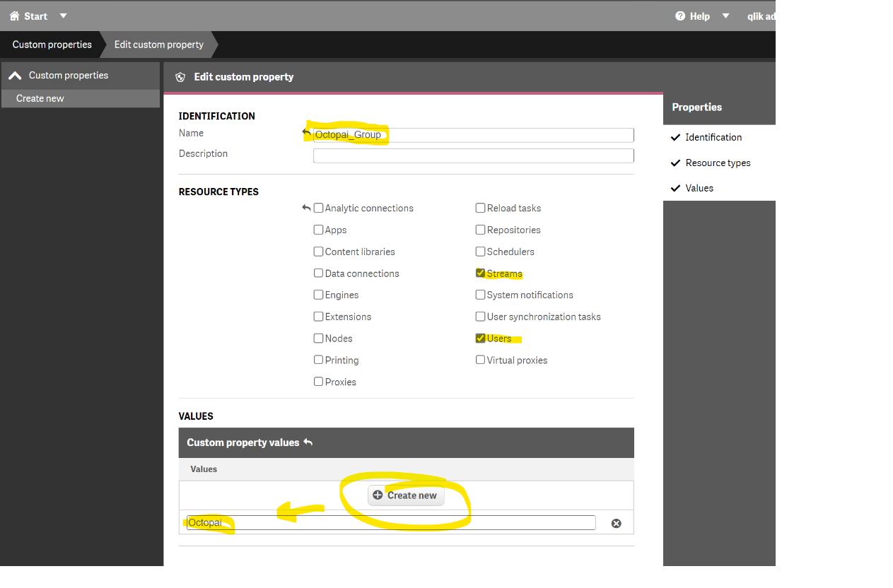Click the Start home icon
The width and height of the screenshot is (893, 588).
tap(14, 16)
